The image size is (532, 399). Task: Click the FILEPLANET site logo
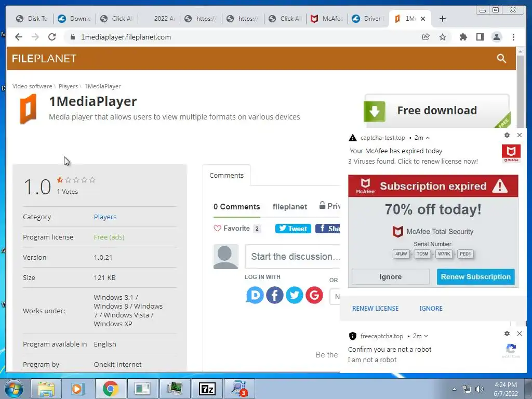coord(45,59)
